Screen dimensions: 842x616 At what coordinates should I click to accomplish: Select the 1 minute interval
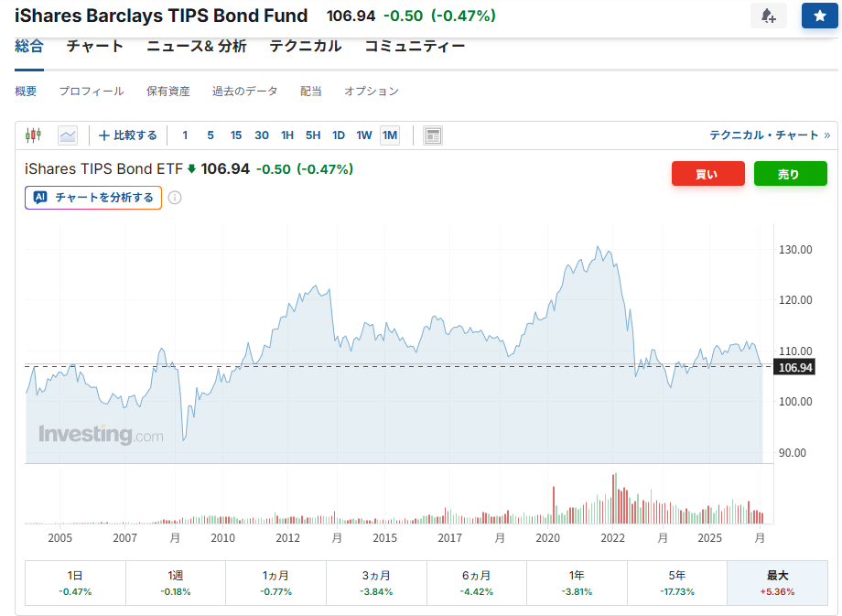tap(185, 135)
